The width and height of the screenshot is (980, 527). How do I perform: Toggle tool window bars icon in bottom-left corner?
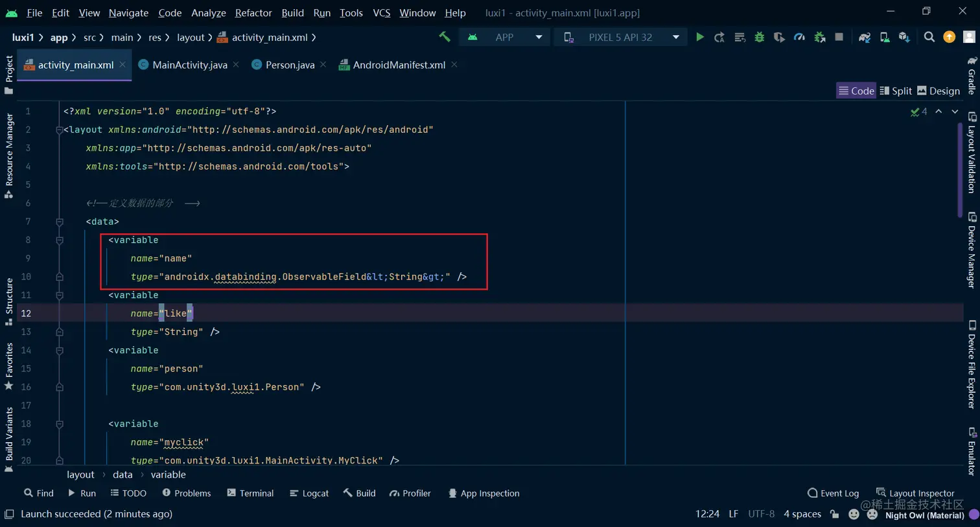pos(9,514)
